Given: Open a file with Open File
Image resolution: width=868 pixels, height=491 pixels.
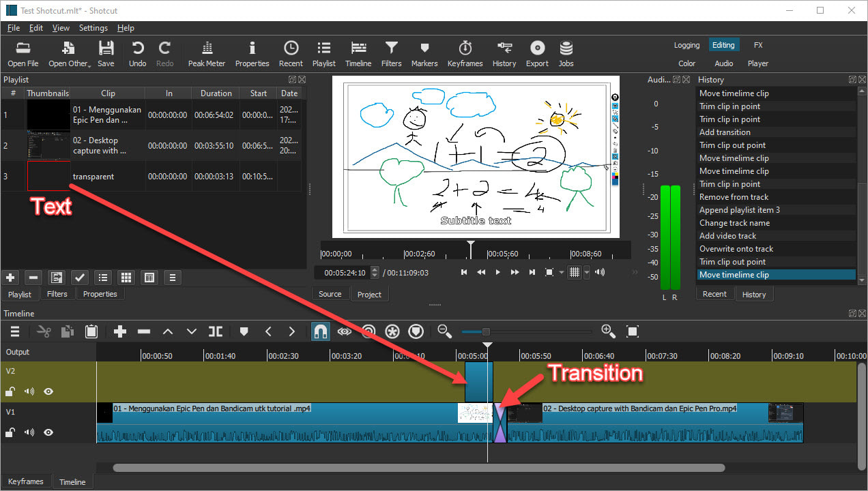Looking at the screenshot, I should (23, 54).
